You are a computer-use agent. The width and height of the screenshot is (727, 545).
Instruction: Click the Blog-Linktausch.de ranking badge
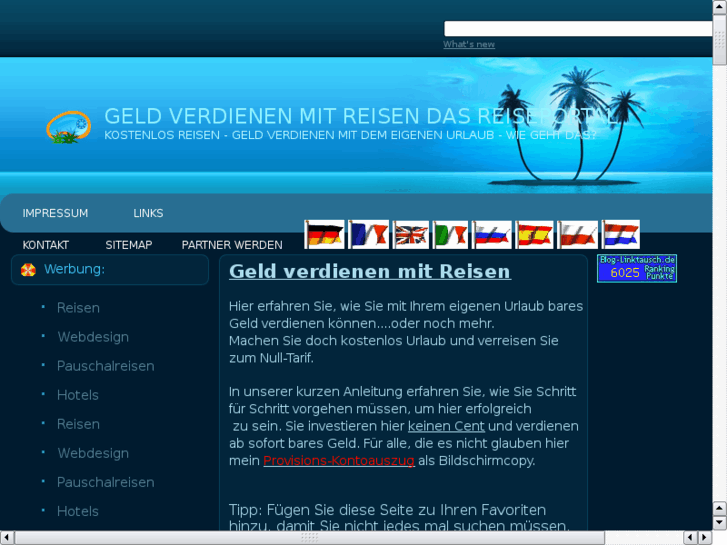(637, 268)
